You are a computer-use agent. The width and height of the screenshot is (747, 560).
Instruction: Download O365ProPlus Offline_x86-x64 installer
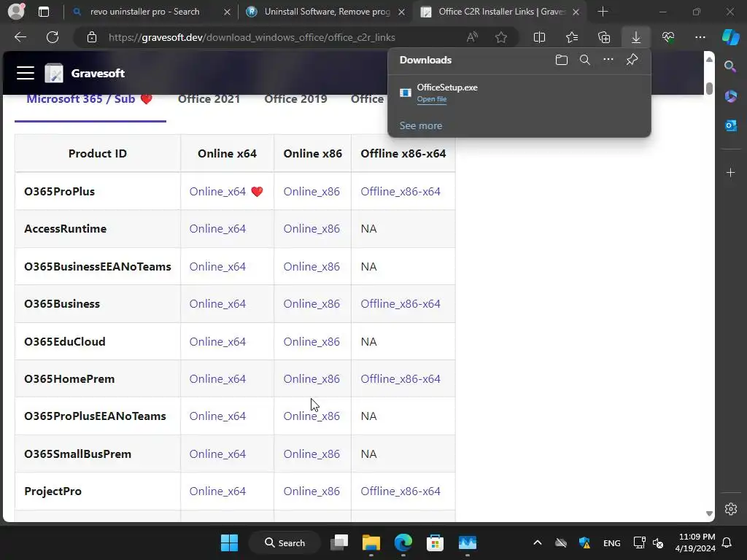tap(400, 192)
